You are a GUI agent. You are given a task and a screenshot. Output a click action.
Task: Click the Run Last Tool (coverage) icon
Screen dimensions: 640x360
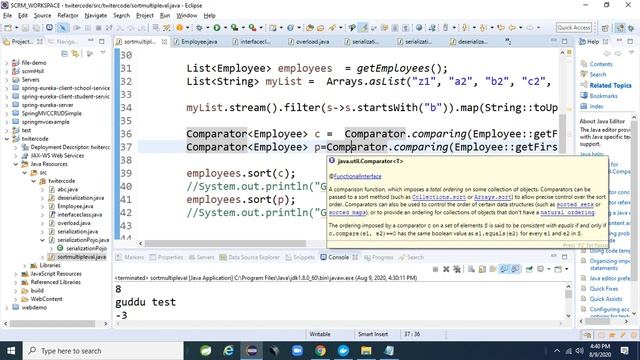click(234, 28)
